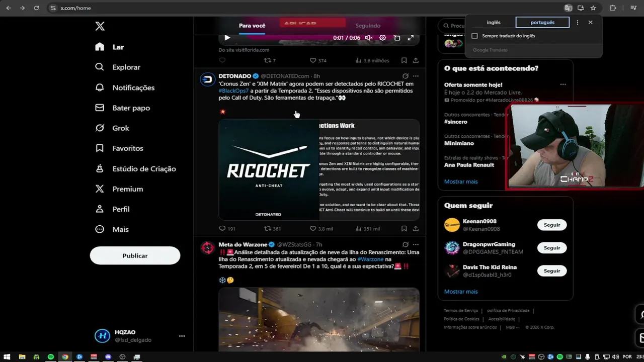644x362 pixels.
Task: Bookmark the visitflorida post
Action: coord(404,60)
